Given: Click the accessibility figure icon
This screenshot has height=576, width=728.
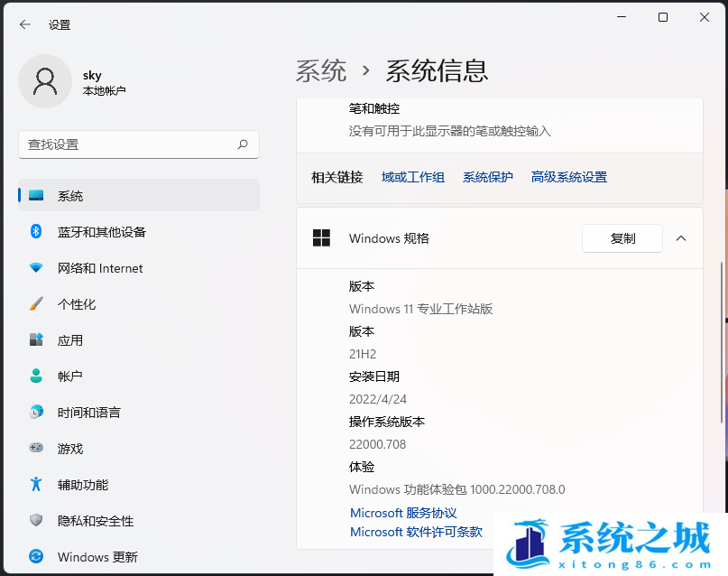Looking at the screenshot, I should pyautogui.click(x=36, y=484).
